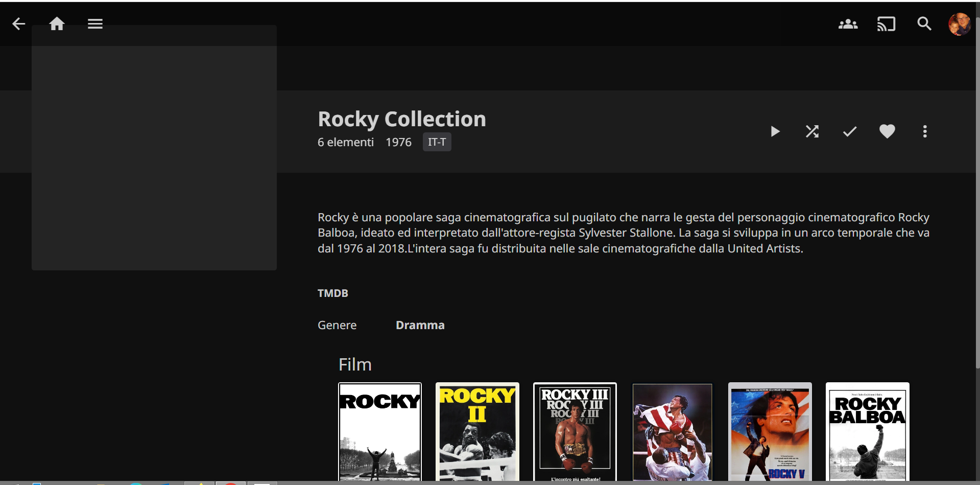
Task: Open the Rocky II poster
Action: (477, 432)
